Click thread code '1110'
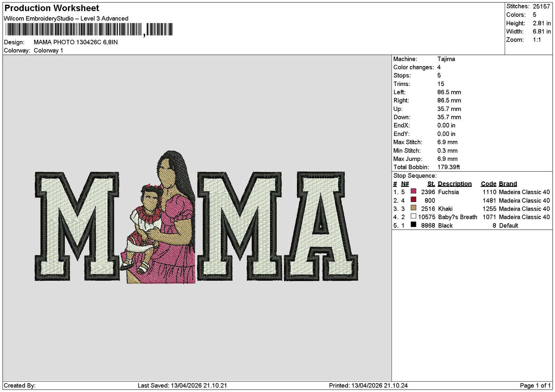555x392 pixels. 489,192
